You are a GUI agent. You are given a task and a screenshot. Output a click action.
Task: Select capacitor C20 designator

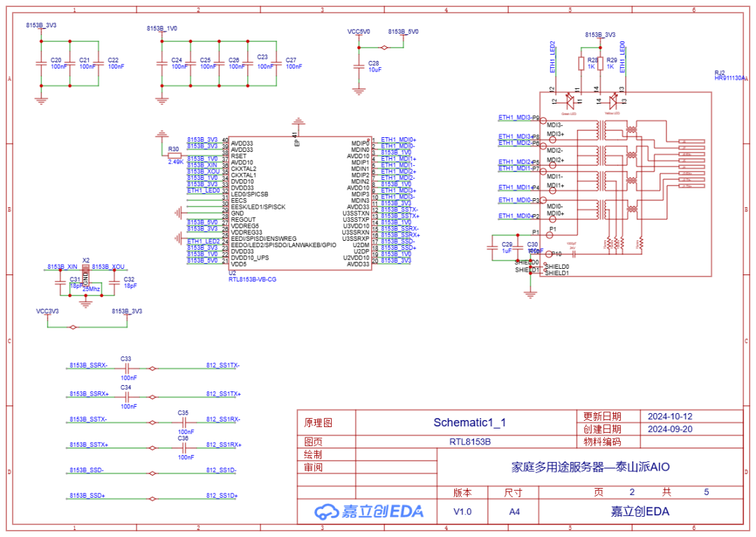56,60
